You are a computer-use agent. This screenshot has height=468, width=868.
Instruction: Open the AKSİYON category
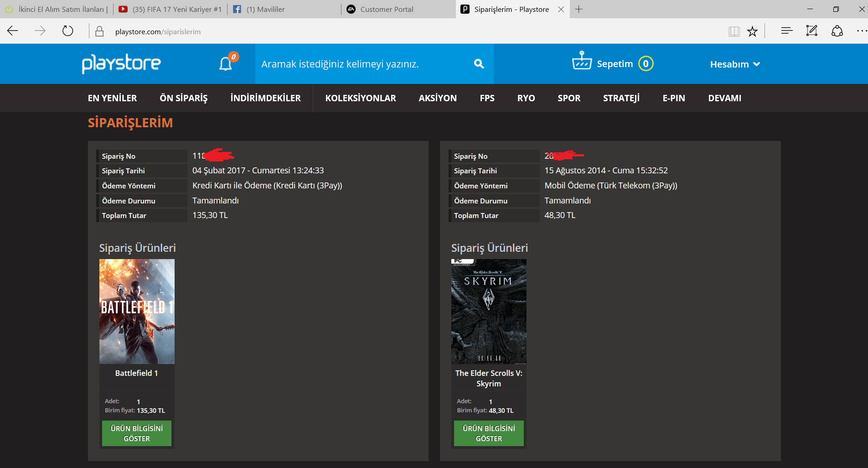[438, 98]
